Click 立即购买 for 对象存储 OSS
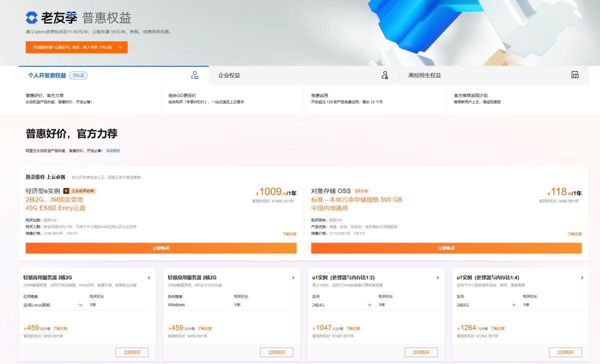600x364 pixels. pyautogui.click(x=446, y=248)
